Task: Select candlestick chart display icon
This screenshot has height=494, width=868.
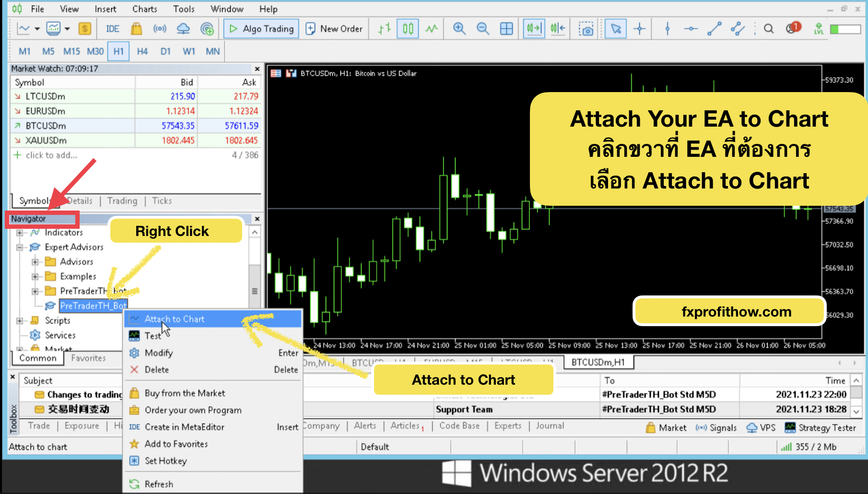Action: [x=408, y=29]
